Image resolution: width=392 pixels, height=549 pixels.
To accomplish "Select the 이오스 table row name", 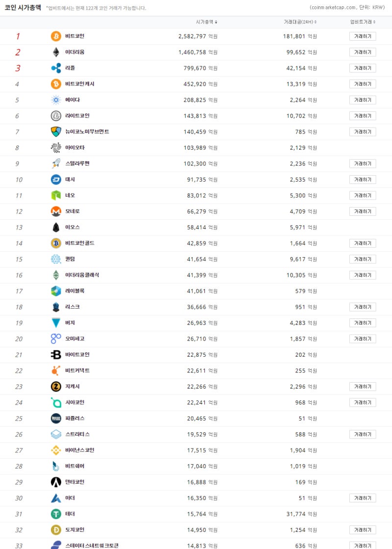I will point(72,227).
